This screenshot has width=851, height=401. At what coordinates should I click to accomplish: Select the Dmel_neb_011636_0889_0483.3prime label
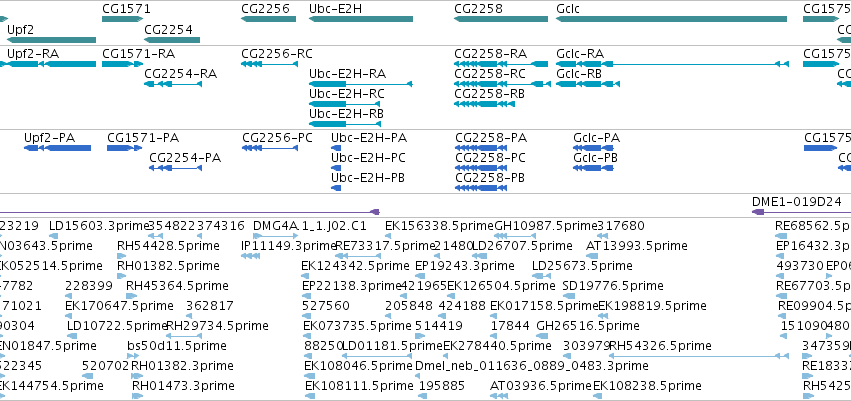tap(531, 366)
